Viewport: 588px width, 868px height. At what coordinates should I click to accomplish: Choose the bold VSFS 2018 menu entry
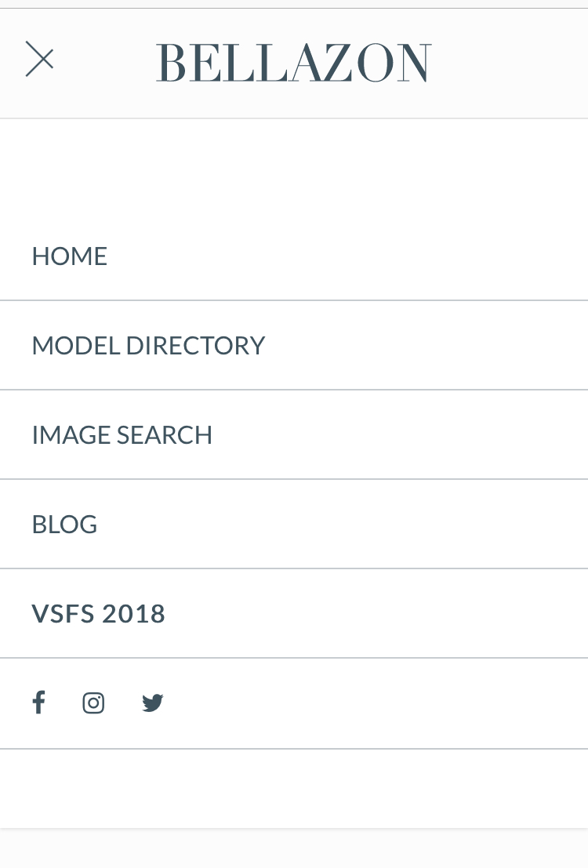coord(99,614)
